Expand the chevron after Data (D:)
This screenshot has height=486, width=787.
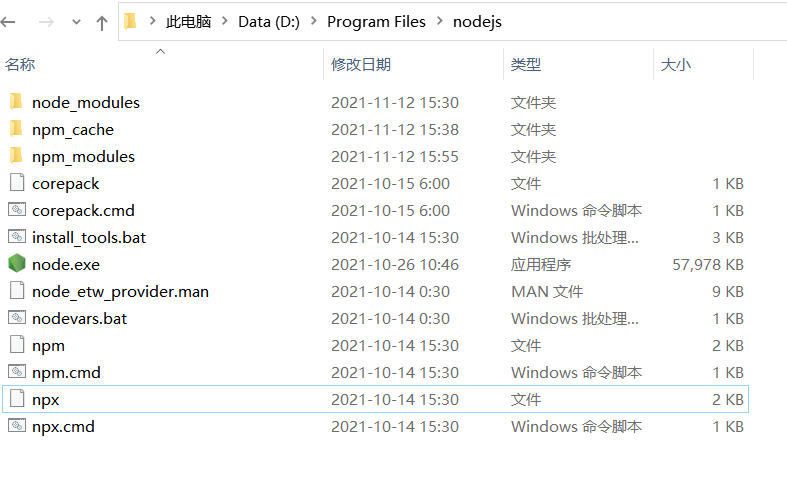[x=314, y=21]
